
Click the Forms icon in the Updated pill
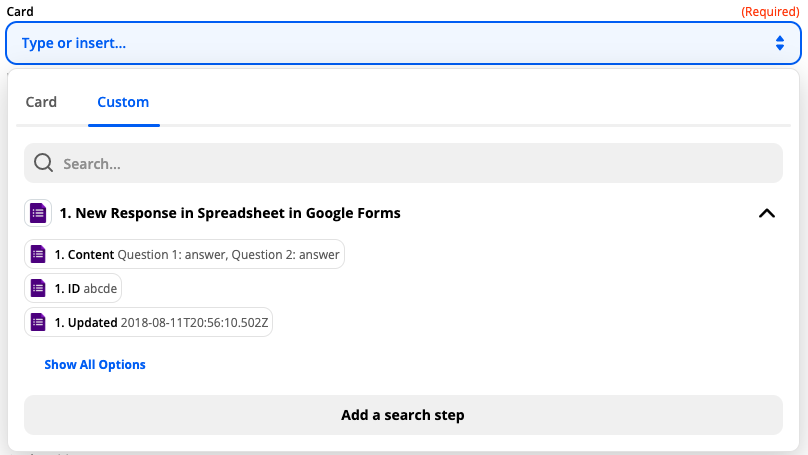tap(38, 322)
